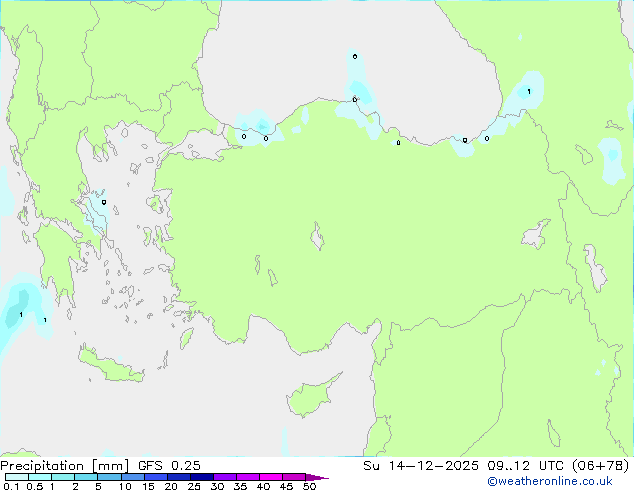Click the legend value label '0.1'

click(x=11, y=486)
